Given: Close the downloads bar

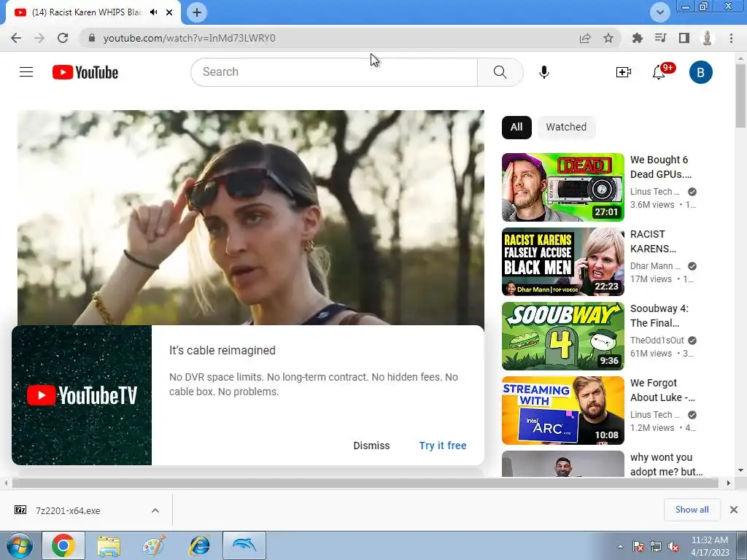Looking at the screenshot, I should pyautogui.click(x=734, y=510).
